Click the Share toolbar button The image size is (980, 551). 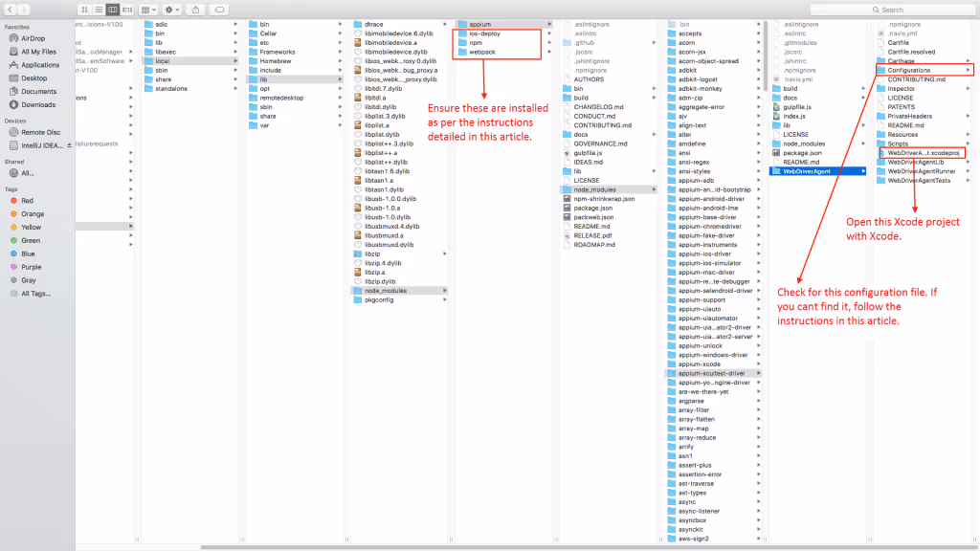click(x=195, y=10)
